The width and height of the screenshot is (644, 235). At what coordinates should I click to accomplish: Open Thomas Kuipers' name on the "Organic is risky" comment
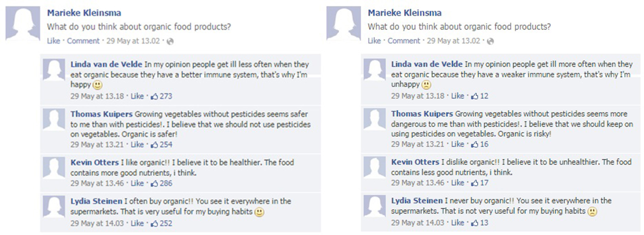pos(422,114)
